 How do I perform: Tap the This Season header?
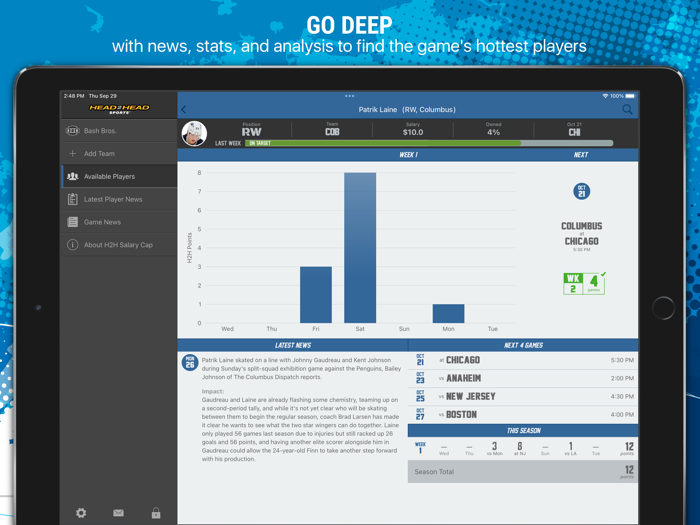coord(523,430)
